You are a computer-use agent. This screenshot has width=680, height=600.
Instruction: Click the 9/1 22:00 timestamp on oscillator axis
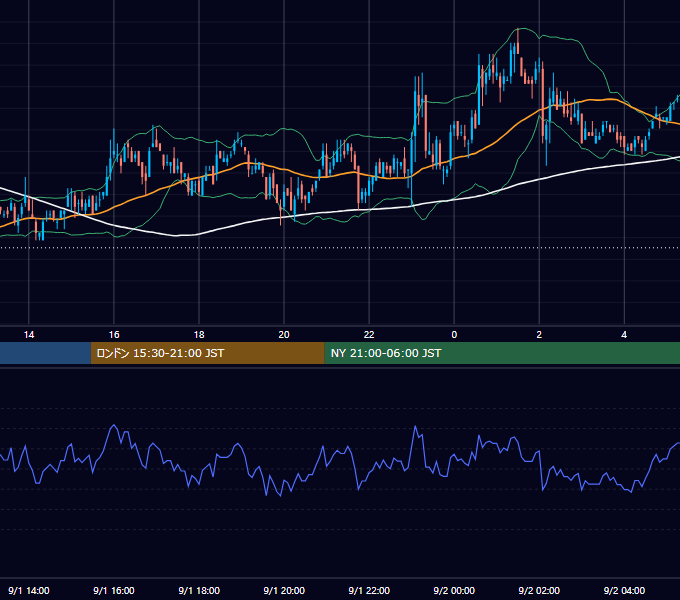[x=369, y=590]
